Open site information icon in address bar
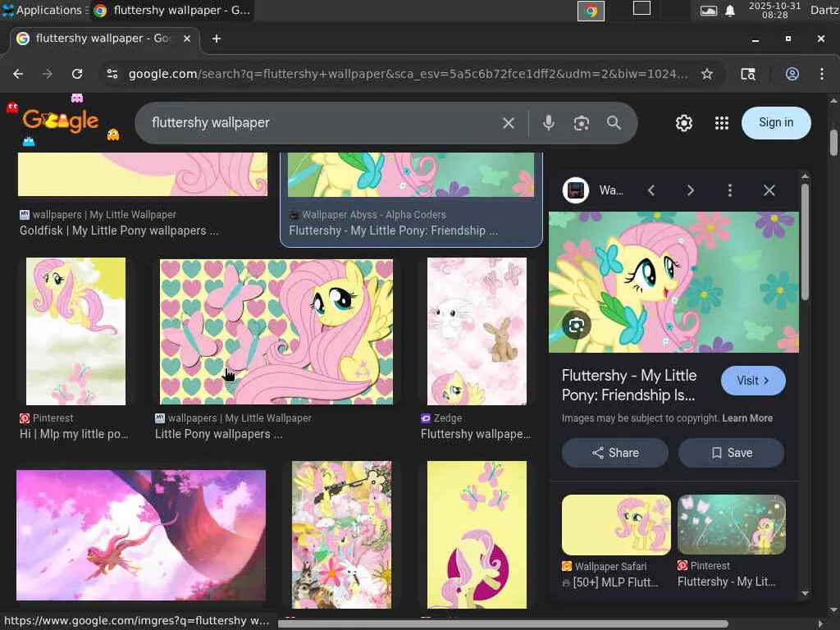The width and height of the screenshot is (840, 630). (x=112, y=74)
